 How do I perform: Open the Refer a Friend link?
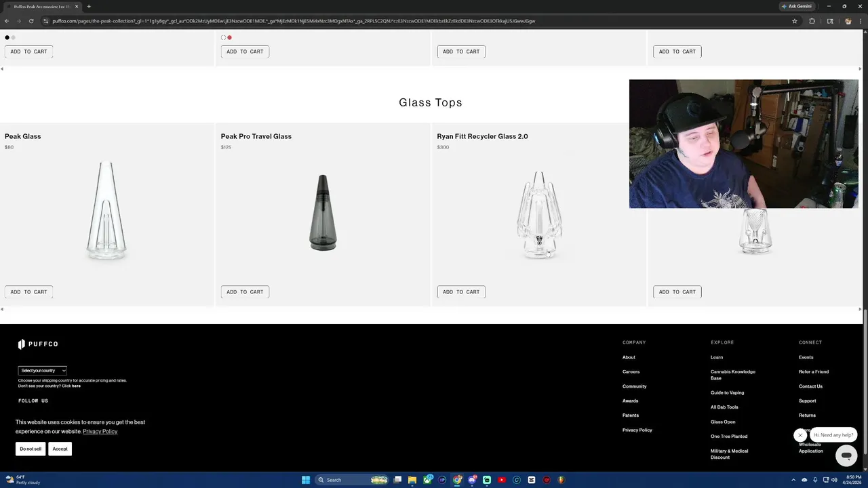(814, 372)
